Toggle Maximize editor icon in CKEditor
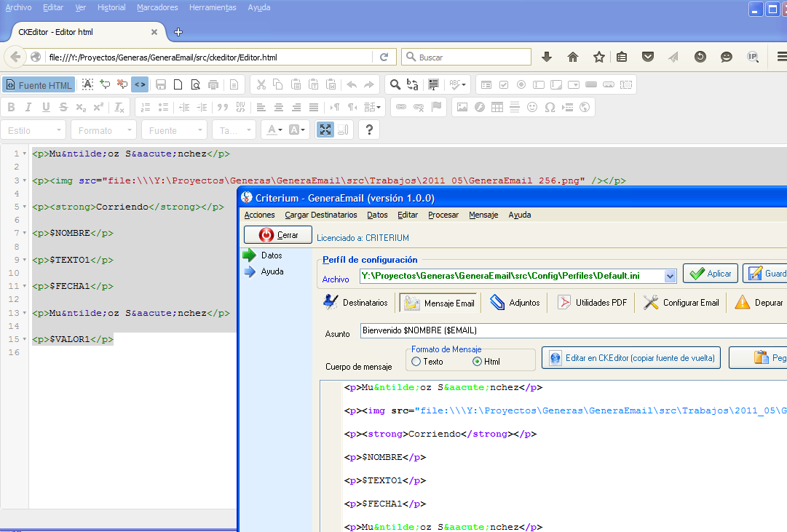 pyautogui.click(x=325, y=130)
